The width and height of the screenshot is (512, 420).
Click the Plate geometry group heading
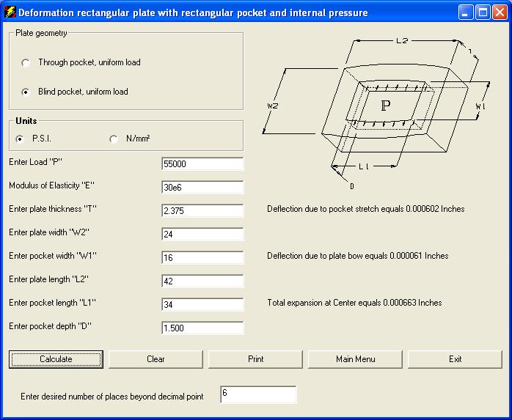pyautogui.click(x=41, y=33)
